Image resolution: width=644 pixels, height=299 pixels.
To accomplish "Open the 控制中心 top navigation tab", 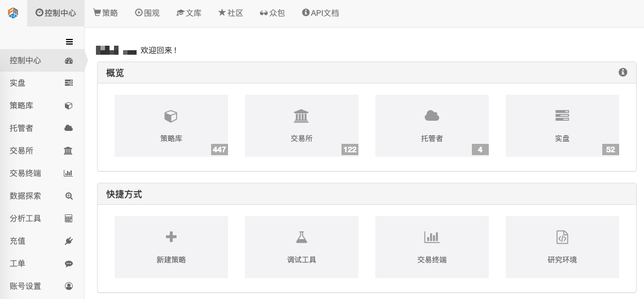I will coord(56,13).
